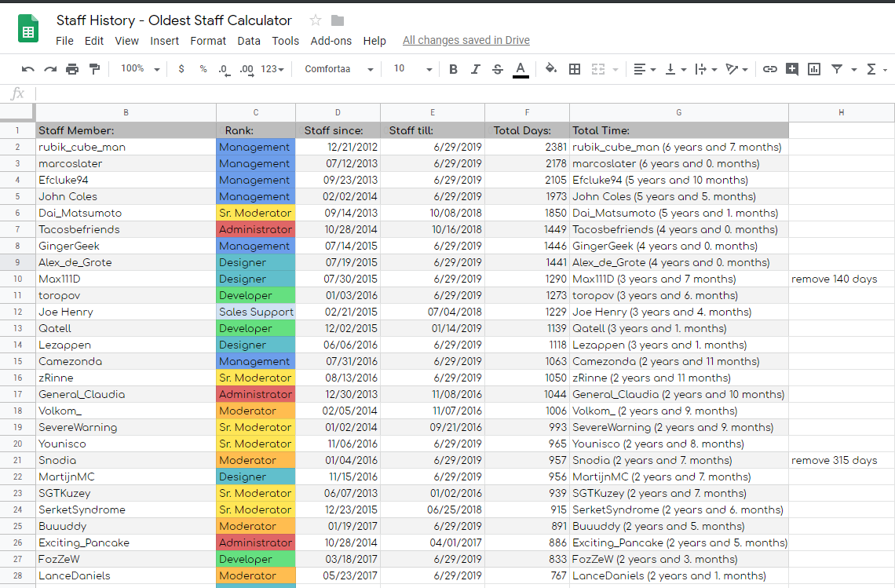
Task: Select the Total Time: header cell
Action: coord(678,131)
